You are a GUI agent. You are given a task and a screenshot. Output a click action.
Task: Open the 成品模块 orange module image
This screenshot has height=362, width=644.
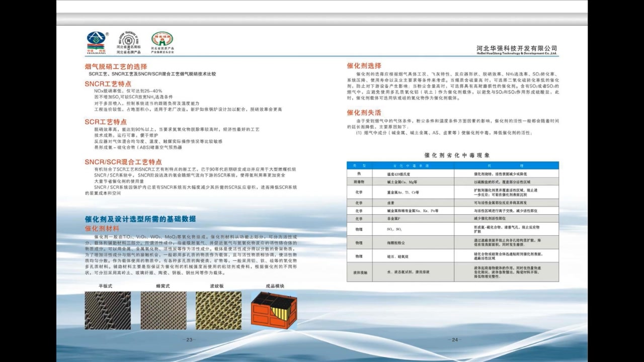[274, 310]
